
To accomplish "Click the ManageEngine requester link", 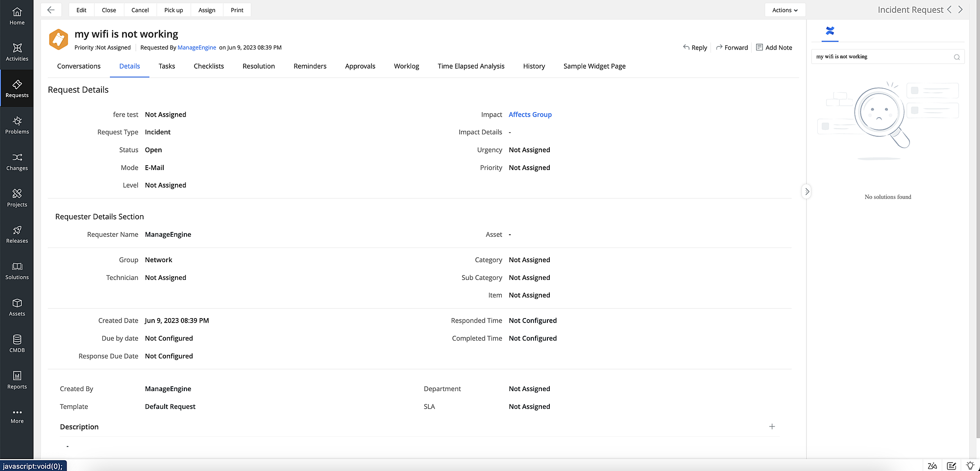I will (x=197, y=48).
